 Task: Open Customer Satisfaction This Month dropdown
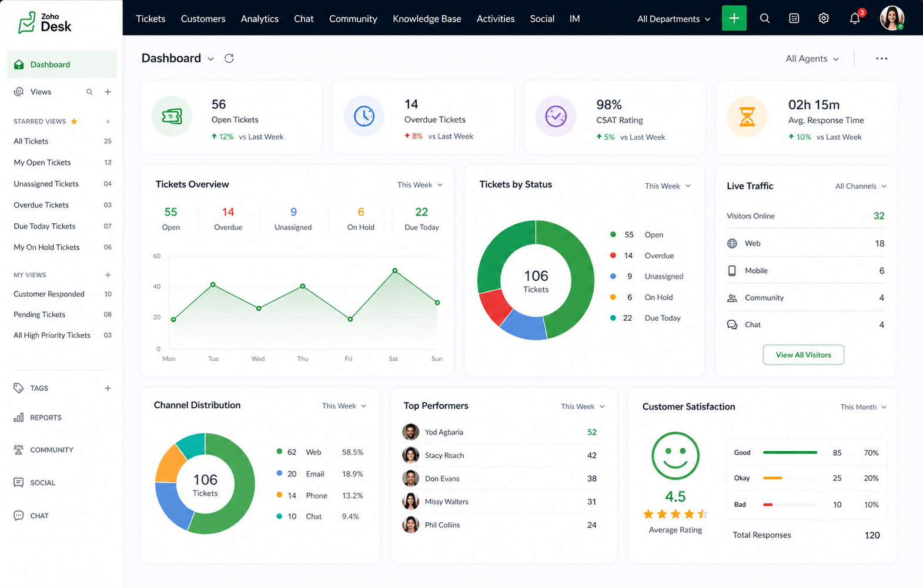(x=863, y=407)
